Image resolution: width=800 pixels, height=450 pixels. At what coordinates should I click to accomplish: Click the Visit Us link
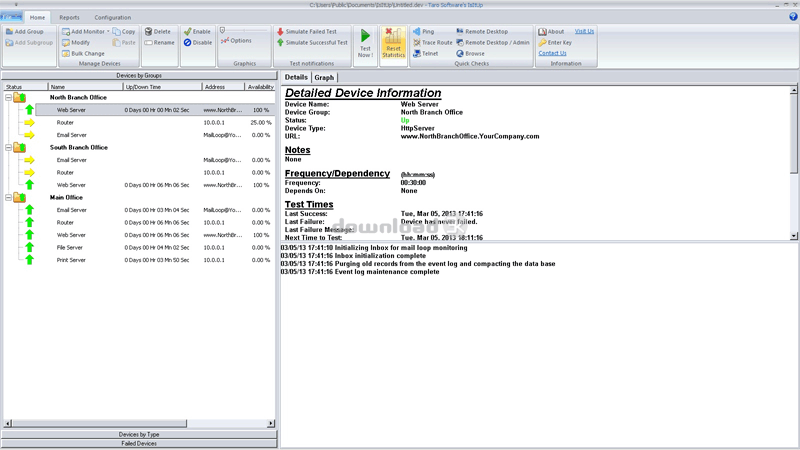point(584,31)
